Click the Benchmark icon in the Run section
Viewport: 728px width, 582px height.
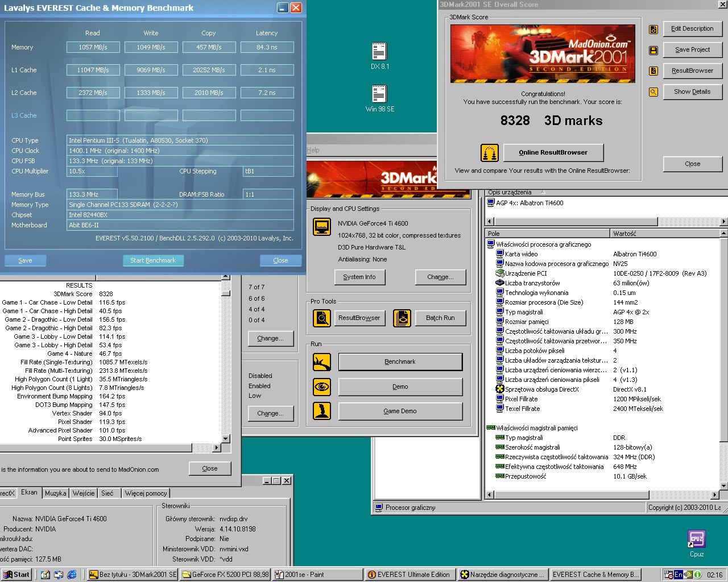tap(322, 361)
